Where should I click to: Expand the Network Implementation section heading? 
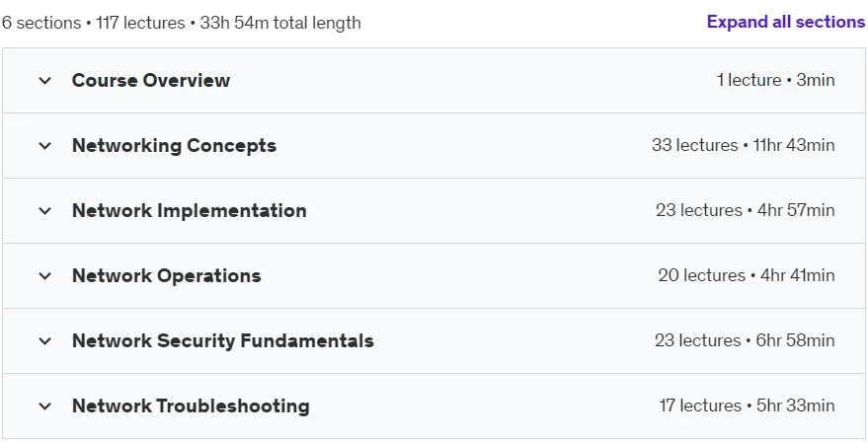coord(189,211)
